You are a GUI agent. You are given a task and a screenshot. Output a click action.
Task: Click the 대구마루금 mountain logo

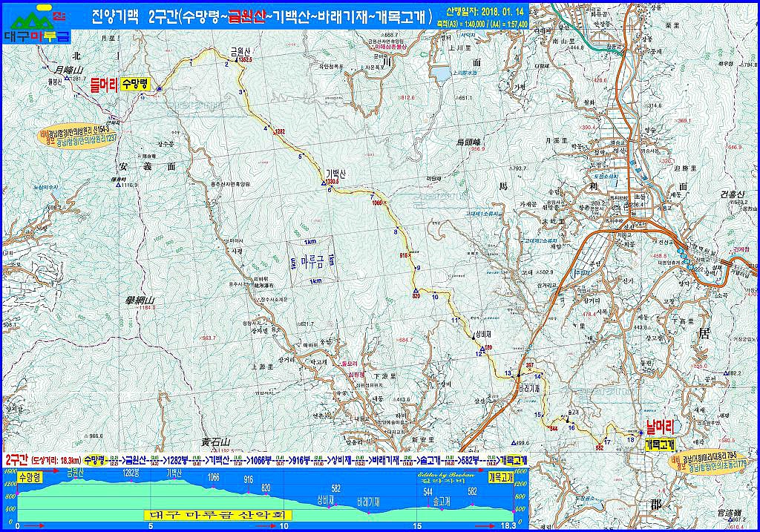(x=37, y=23)
